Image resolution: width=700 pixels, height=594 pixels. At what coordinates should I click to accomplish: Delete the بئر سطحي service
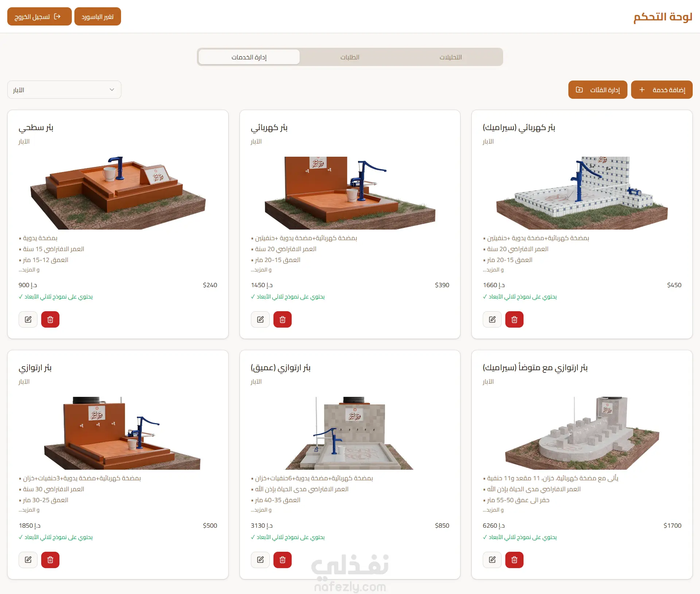point(50,320)
